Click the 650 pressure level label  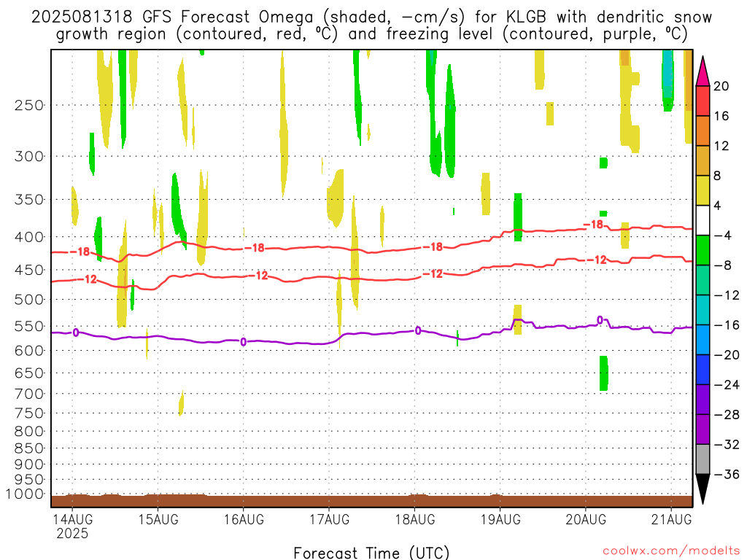point(29,373)
